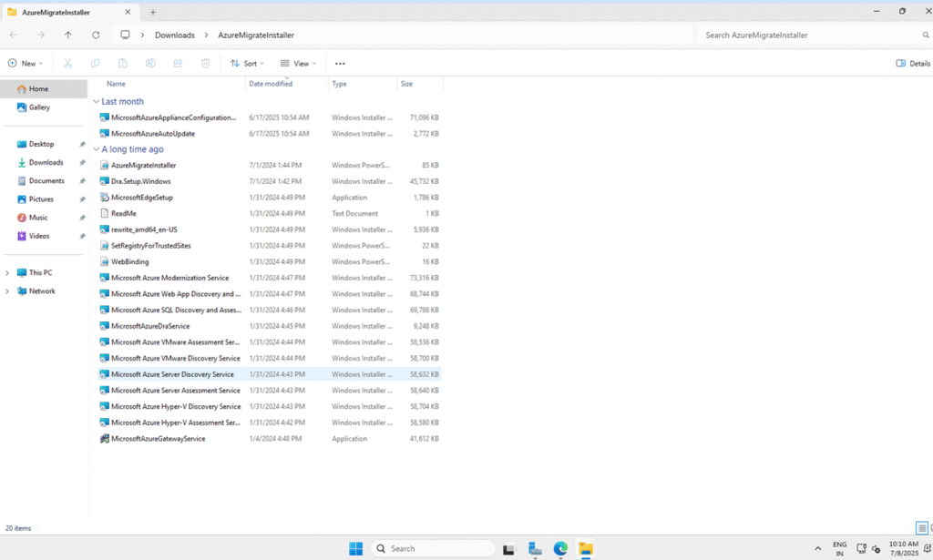Expand the This PC tree node
Image resolution: width=933 pixels, height=560 pixels.
click(8, 273)
